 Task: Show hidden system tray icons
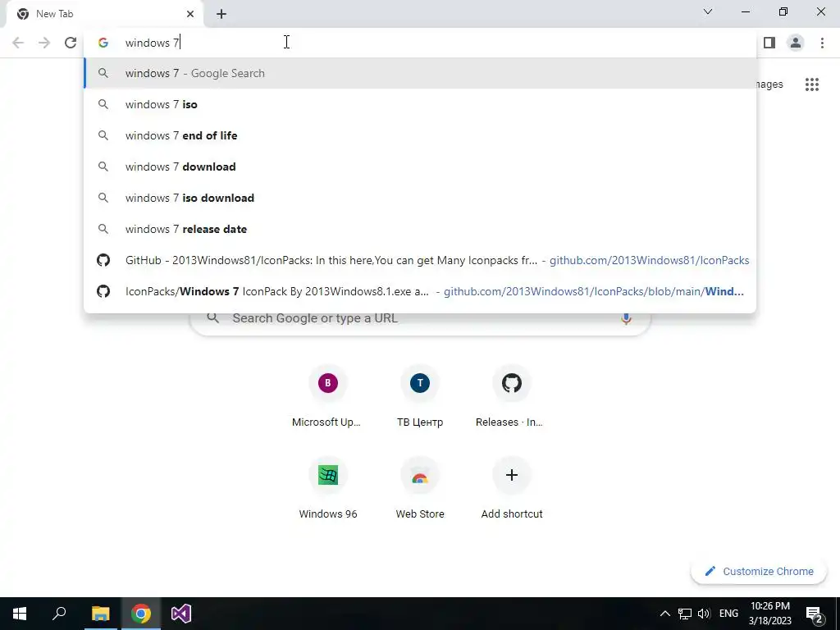[664, 614]
